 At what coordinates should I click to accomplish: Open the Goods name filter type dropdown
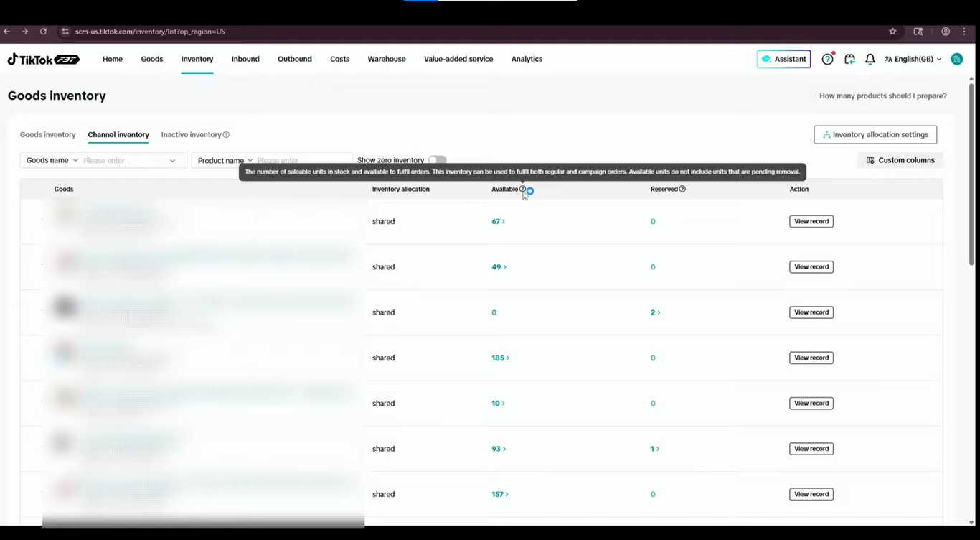pos(52,160)
